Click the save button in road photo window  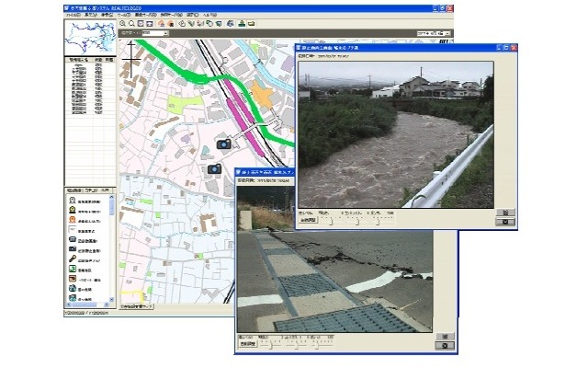coord(445,336)
